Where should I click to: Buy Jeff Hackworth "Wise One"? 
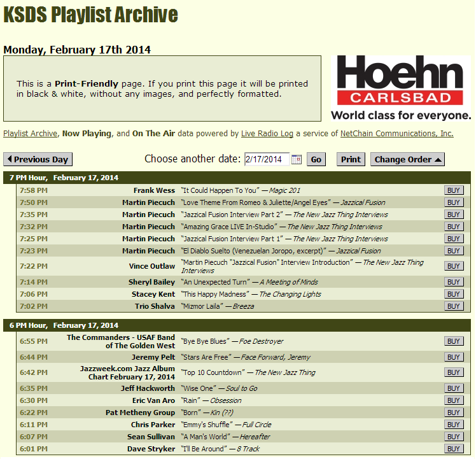click(x=454, y=388)
